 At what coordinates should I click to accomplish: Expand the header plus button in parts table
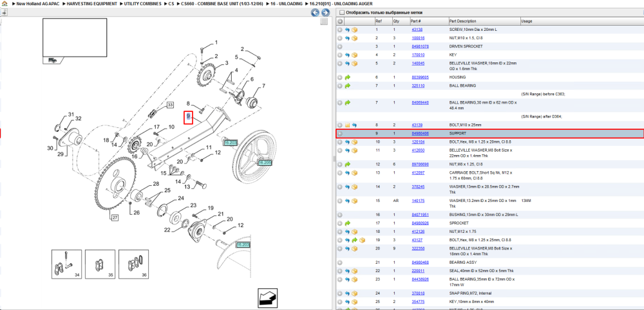[x=340, y=21]
